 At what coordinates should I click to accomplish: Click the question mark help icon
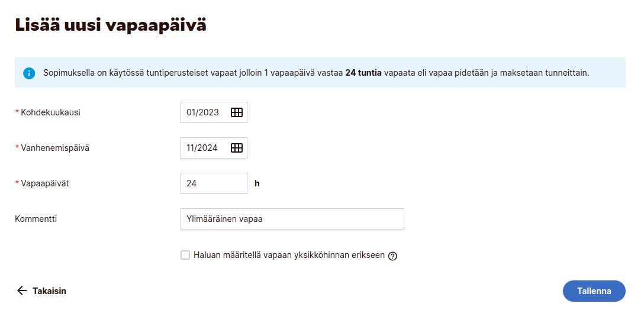pyautogui.click(x=392, y=256)
